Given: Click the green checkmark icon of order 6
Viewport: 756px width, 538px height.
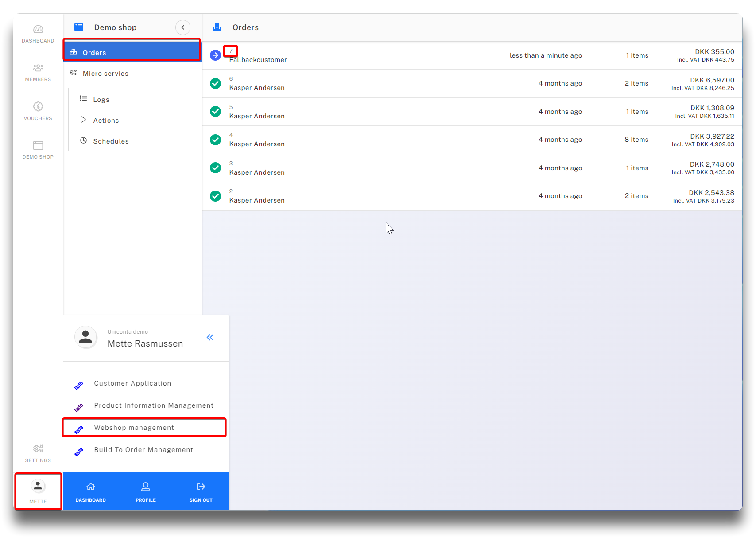Looking at the screenshot, I should 215,83.
